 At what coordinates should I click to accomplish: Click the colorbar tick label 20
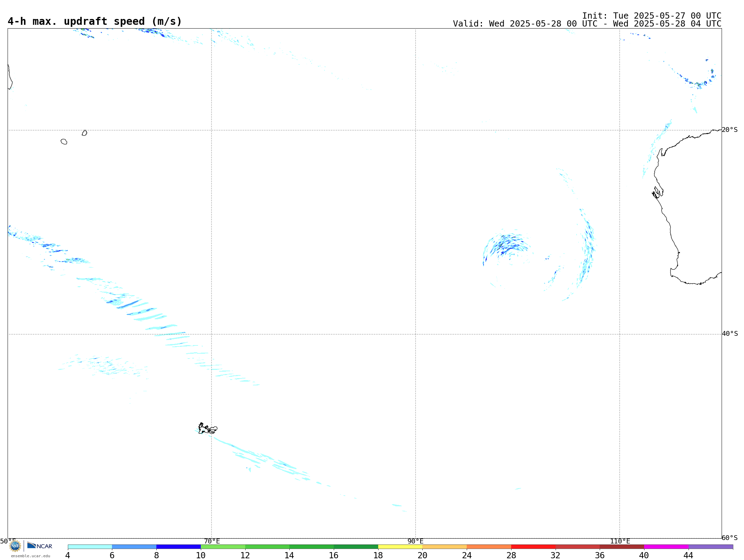[423, 555]
